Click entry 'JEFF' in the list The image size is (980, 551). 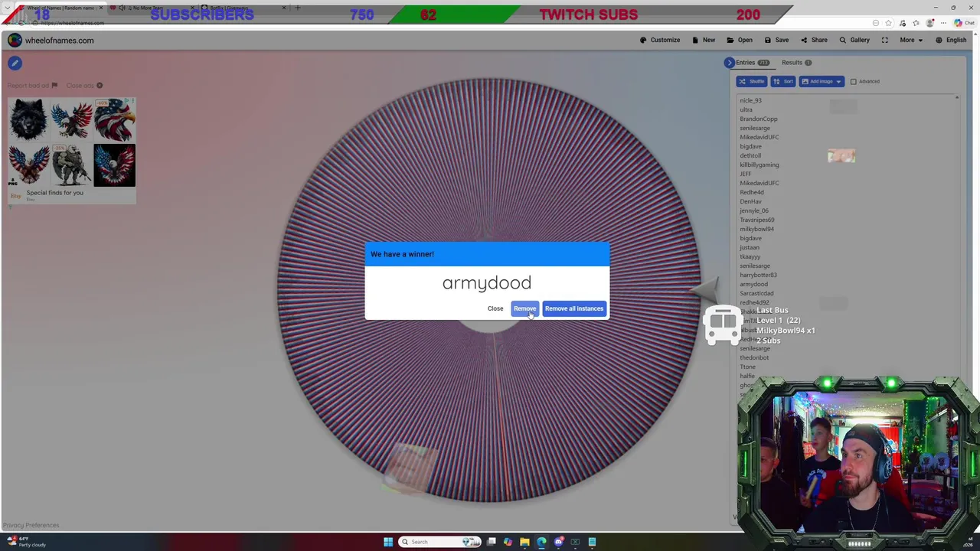point(745,174)
